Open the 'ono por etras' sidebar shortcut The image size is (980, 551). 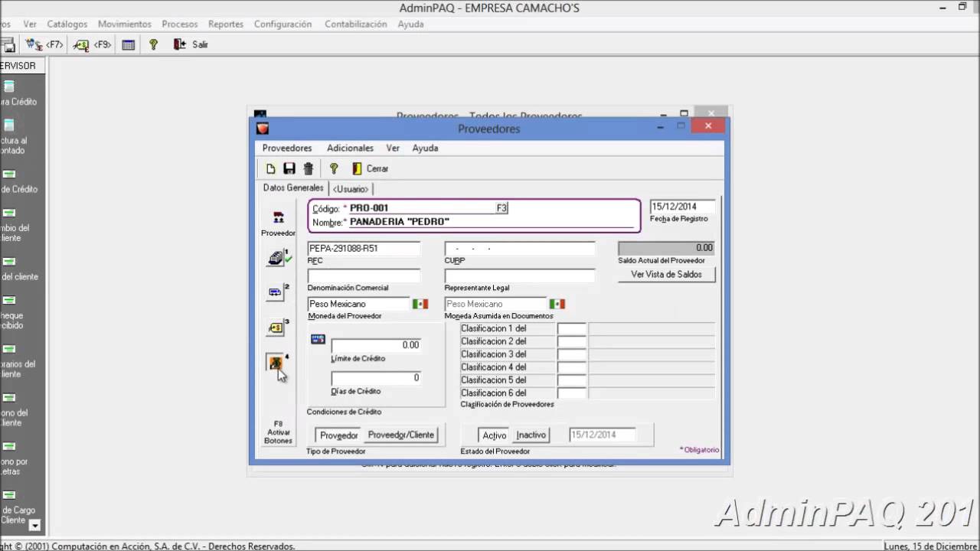click(x=14, y=458)
